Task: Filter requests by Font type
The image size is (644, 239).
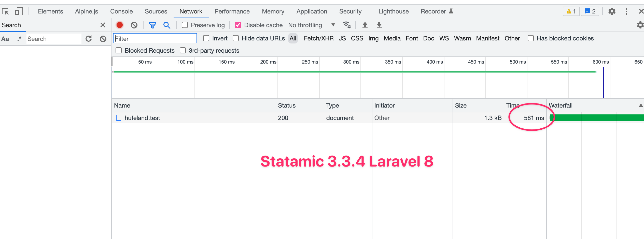Action: pyautogui.click(x=412, y=38)
